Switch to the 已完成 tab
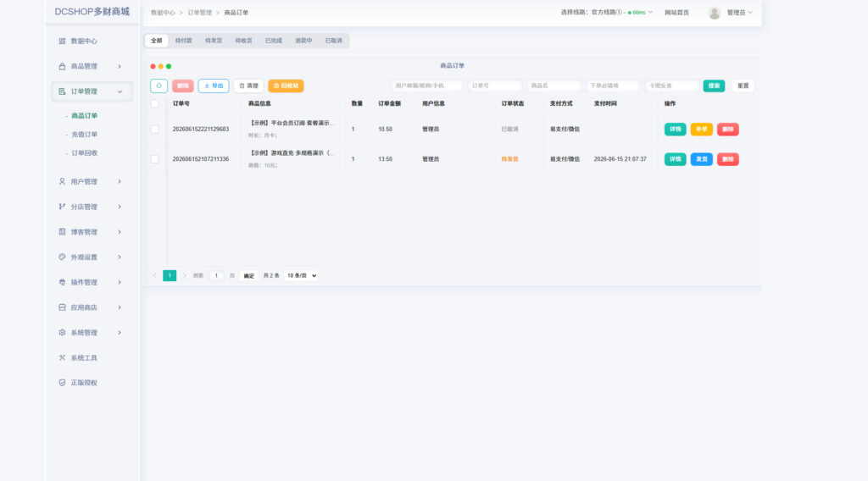The width and height of the screenshot is (868, 481). [x=274, y=41]
